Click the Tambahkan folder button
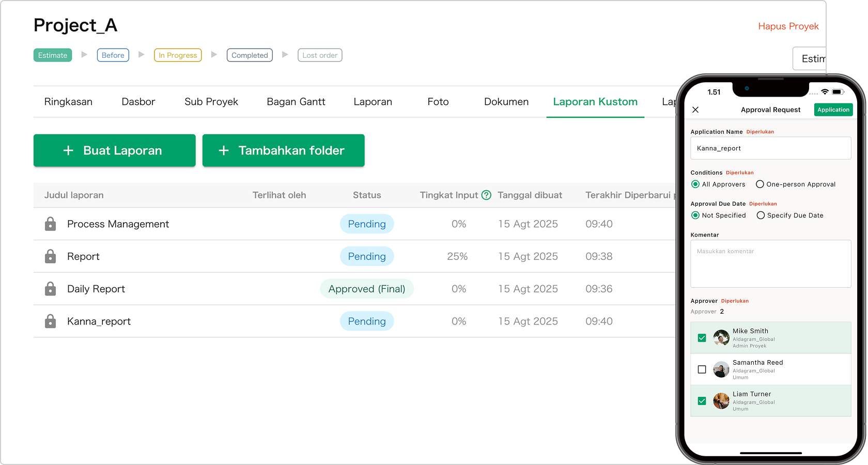 tap(283, 150)
